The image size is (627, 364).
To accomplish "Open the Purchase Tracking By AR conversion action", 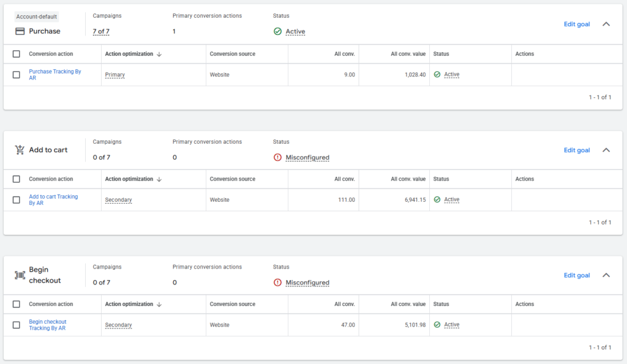I will coord(54,75).
